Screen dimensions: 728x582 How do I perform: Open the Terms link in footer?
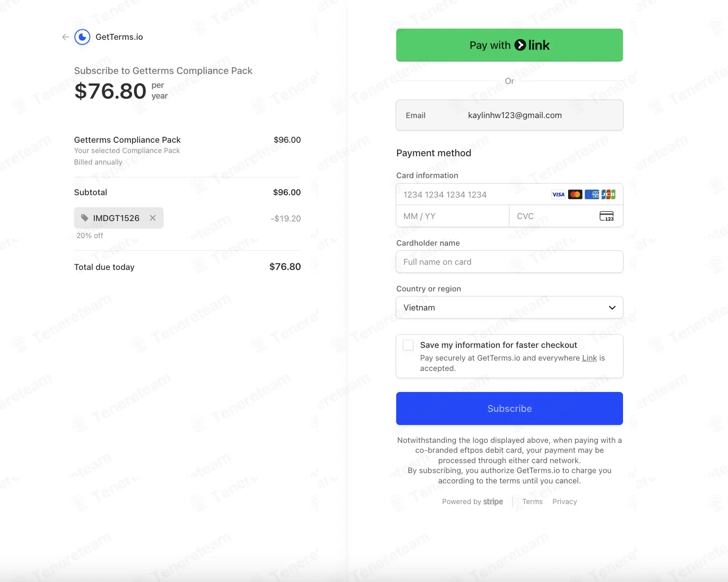532,502
